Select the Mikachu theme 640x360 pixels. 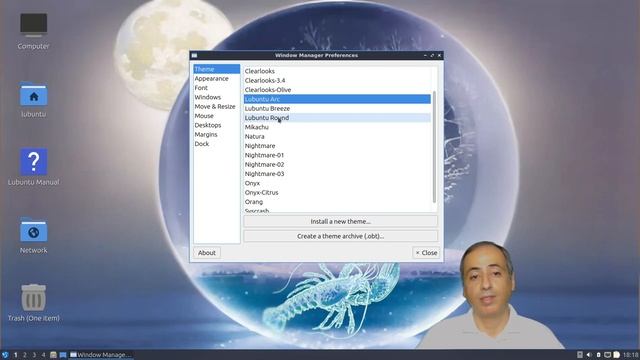pyautogui.click(x=337, y=127)
